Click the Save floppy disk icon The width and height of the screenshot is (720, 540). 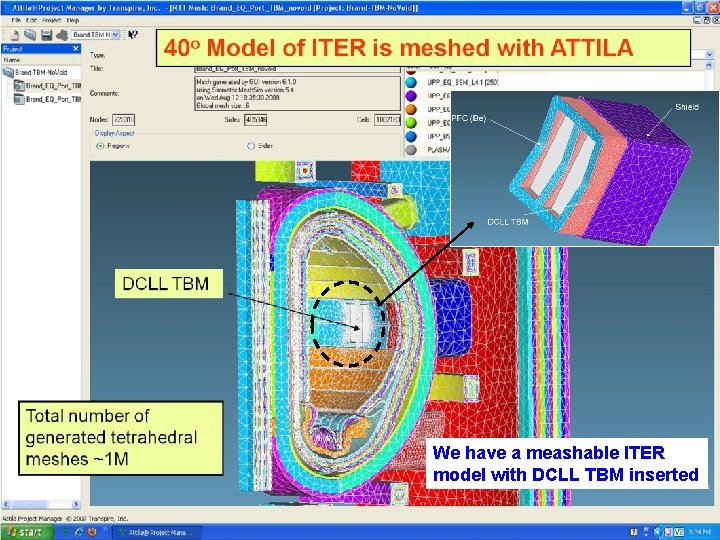pyautogui.click(x=46, y=35)
